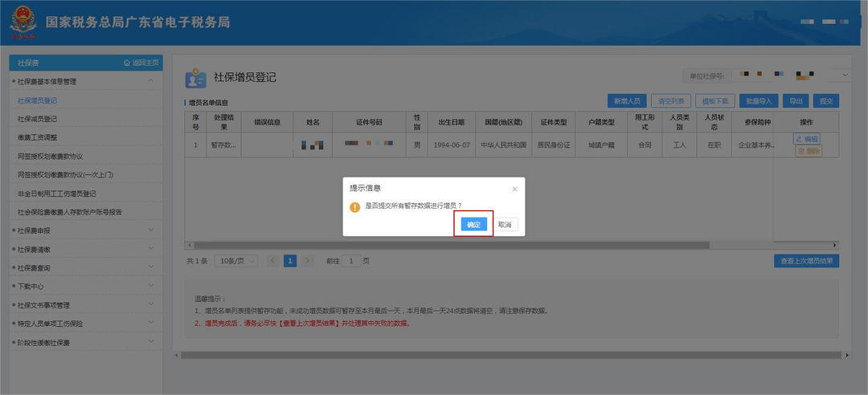Click the table scrollbar right arrow
Viewport: 868px width, 395px height.
click(835, 245)
